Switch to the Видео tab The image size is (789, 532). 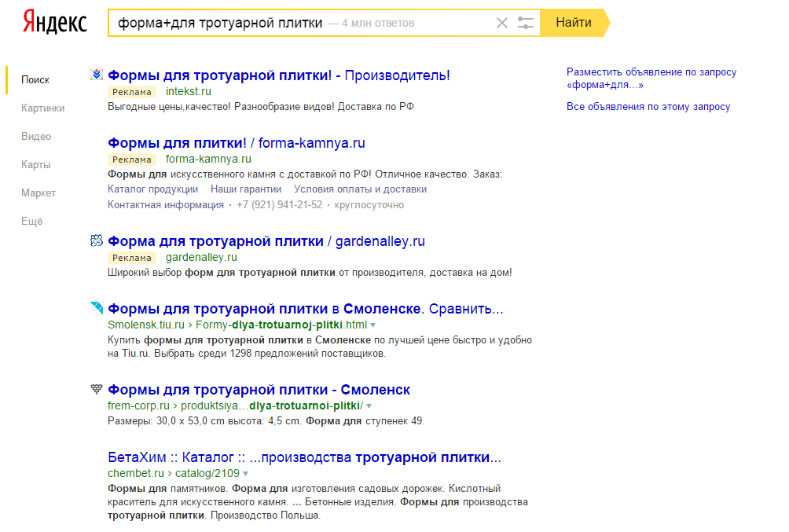(x=36, y=136)
